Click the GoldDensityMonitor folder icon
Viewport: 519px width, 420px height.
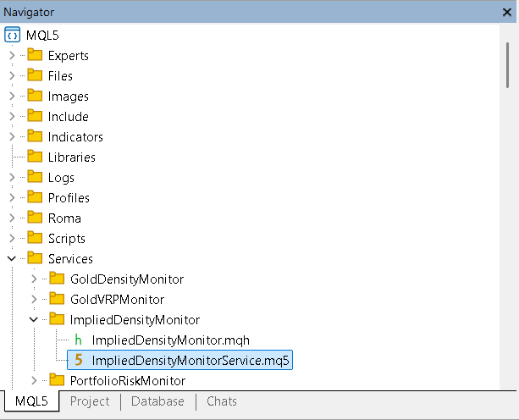(57, 279)
